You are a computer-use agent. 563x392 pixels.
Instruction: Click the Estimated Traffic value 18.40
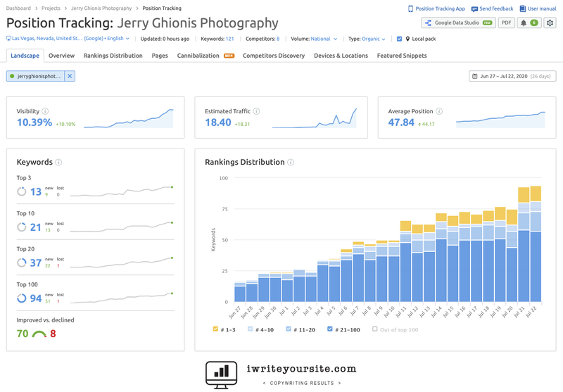[218, 122]
